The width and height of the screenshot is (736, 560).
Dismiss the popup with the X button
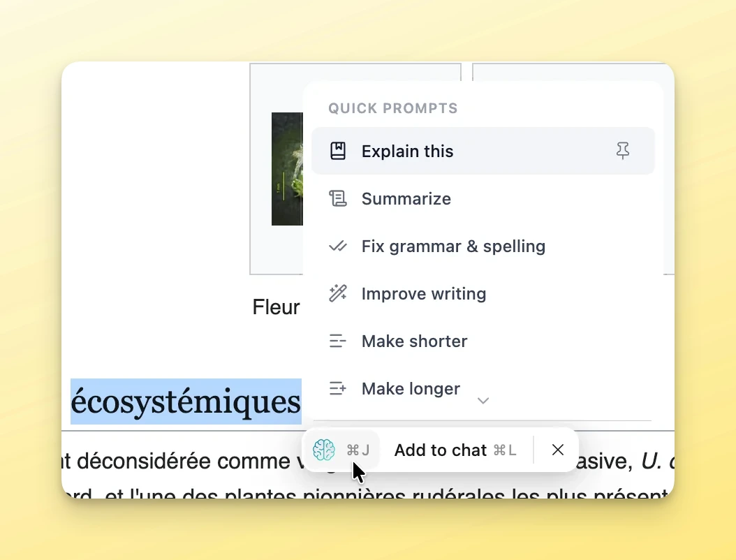557,450
